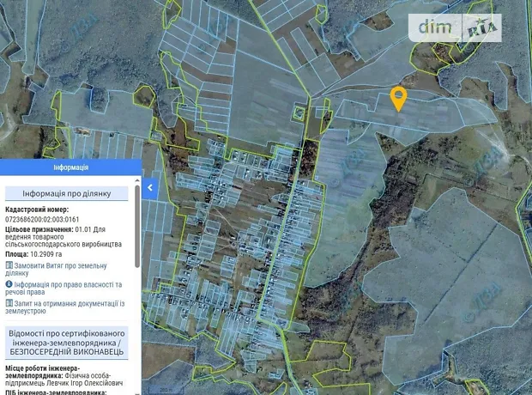Click the Інформація про ділянку section header
Screen dimensions: 532x395
click(66, 194)
